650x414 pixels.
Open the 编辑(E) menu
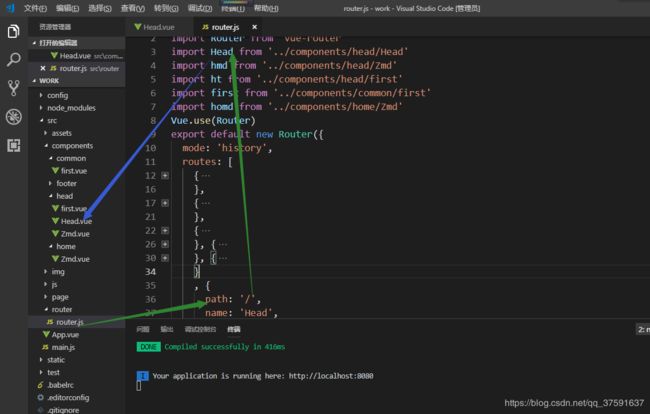(67, 8)
